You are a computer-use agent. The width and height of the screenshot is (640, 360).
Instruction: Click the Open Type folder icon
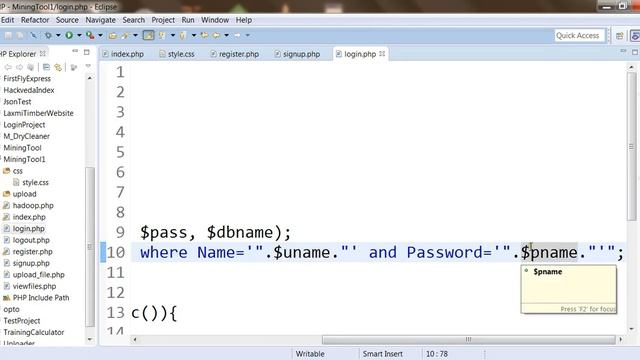[x=113, y=36]
